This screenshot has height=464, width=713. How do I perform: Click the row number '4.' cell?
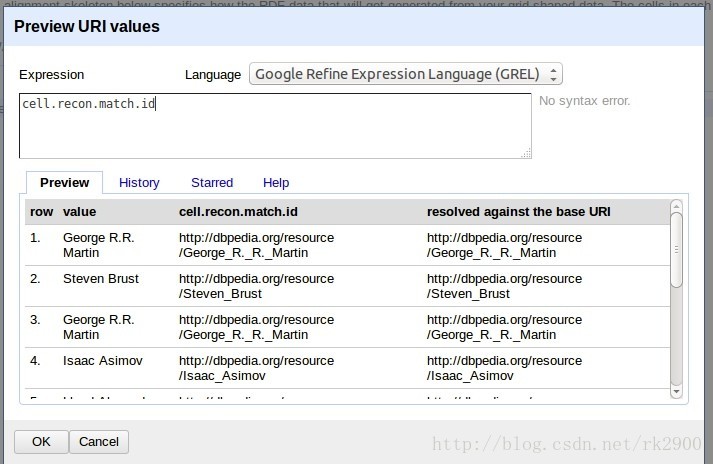(x=35, y=361)
